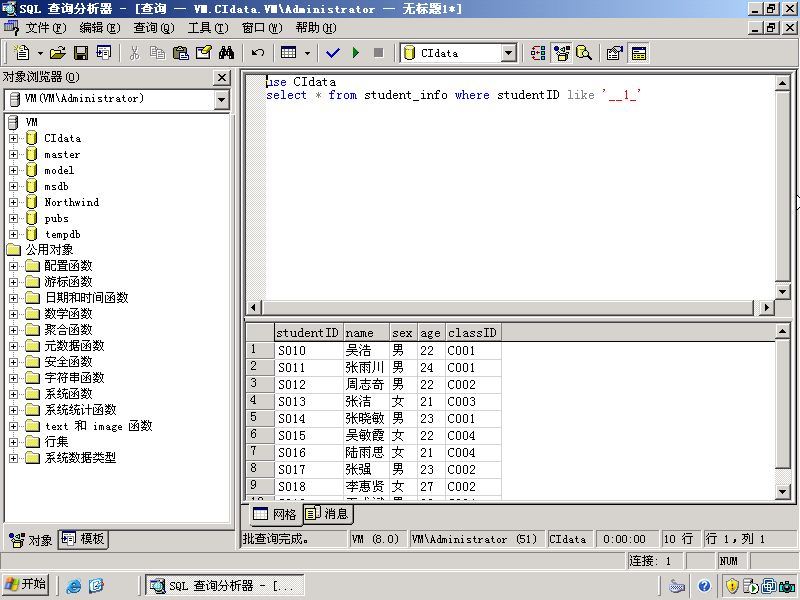Switch to the 对象 tab in object browser
800x600 pixels.
[x=31, y=539]
